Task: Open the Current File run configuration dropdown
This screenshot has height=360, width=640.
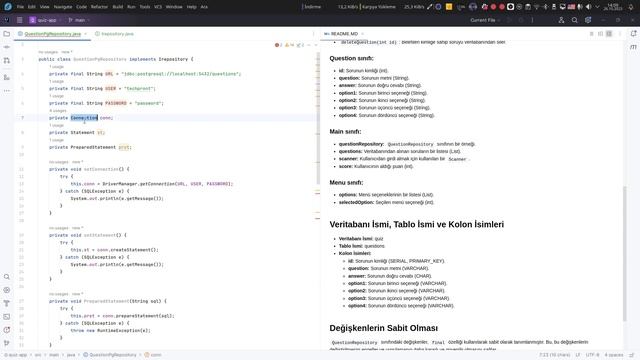Action: [x=485, y=20]
